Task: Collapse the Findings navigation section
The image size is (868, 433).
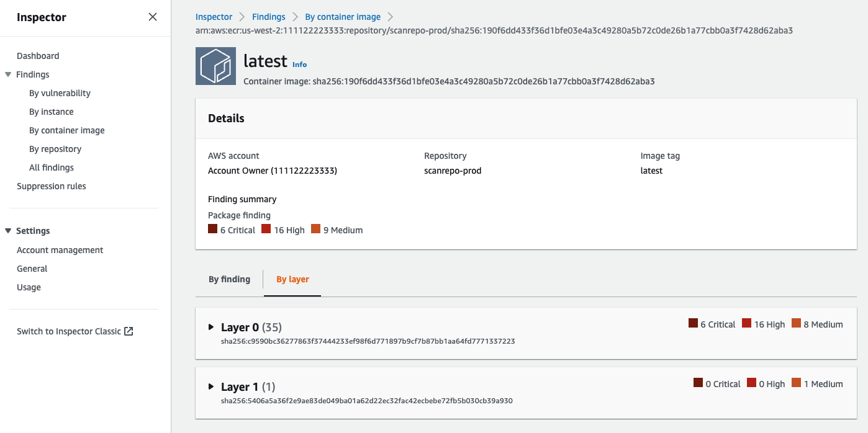Action: tap(8, 74)
